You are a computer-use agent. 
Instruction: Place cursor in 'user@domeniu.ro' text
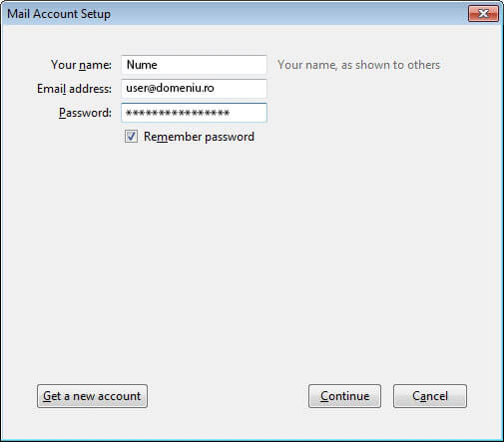(x=170, y=88)
